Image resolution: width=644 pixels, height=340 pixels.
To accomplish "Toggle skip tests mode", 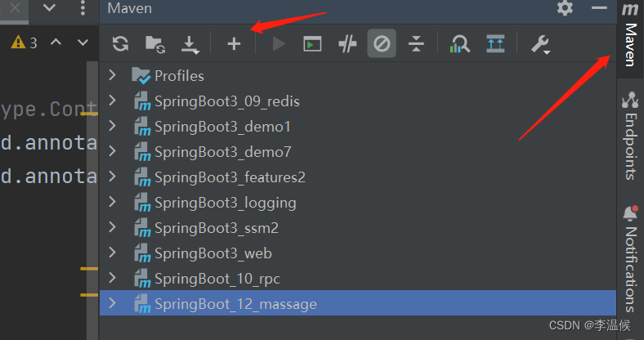I will click(382, 43).
